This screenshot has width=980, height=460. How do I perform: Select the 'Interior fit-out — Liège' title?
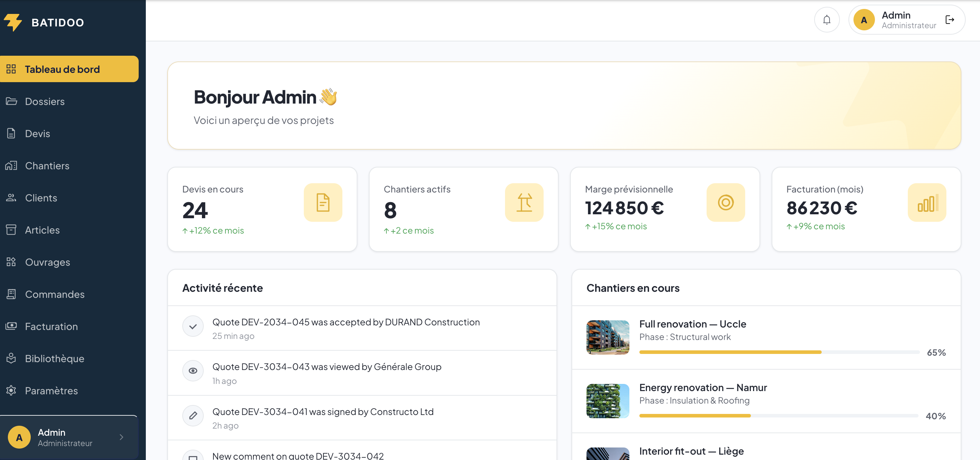pyautogui.click(x=692, y=451)
